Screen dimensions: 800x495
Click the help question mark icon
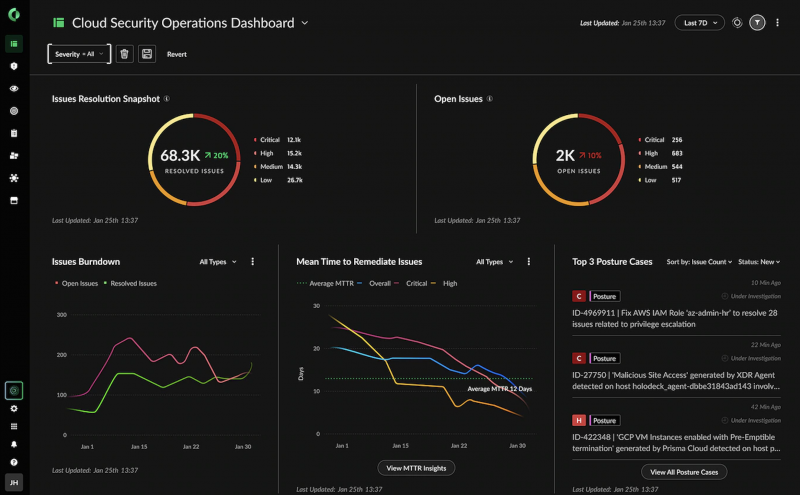[x=14, y=462]
